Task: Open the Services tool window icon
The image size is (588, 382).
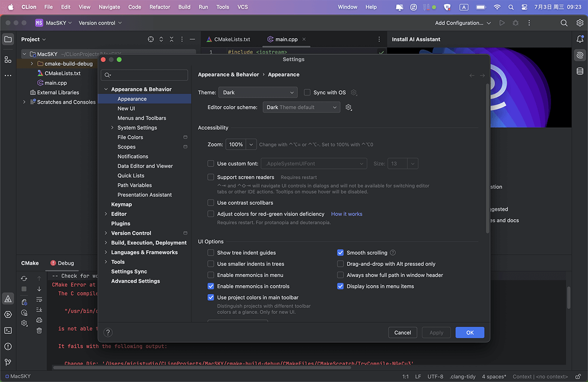Action: pos(8,314)
